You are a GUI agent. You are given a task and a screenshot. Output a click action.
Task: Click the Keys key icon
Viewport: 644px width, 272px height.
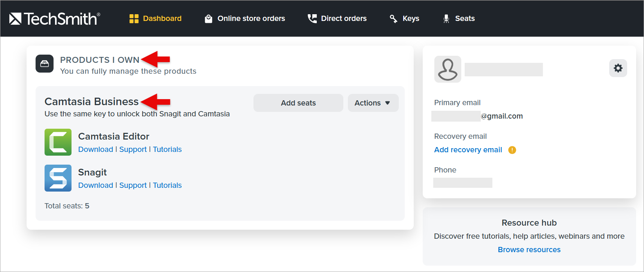click(394, 19)
